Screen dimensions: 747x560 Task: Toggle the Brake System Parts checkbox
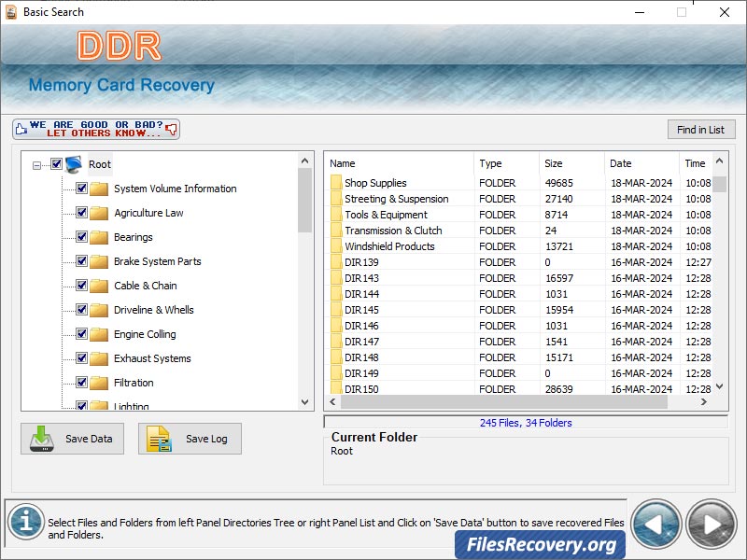(x=83, y=261)
